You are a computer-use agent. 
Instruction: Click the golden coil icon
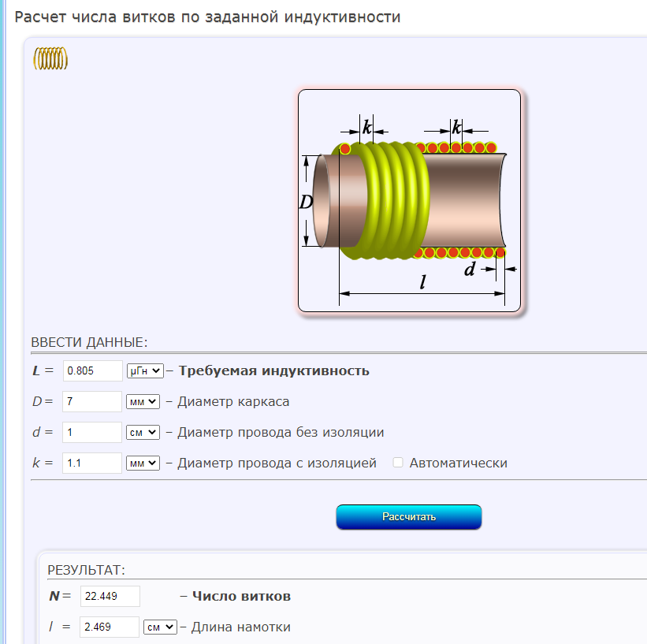(x=50, y=59)
